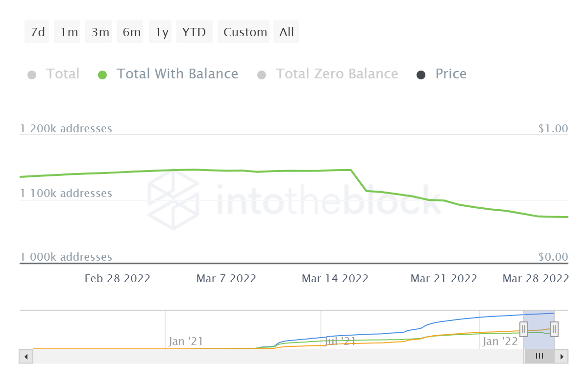Click the right navigator range handle
This screenshot has width=588, height=392.
[554, 329]
